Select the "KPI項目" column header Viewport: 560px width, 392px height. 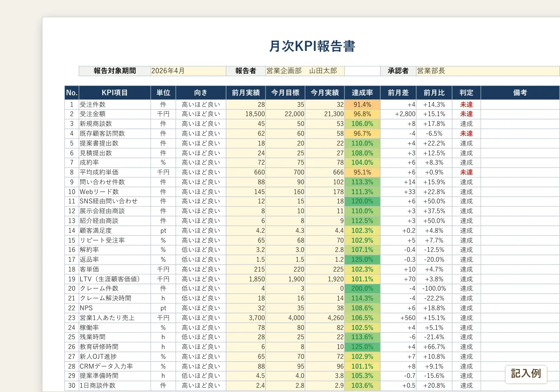tap(115, 92)
